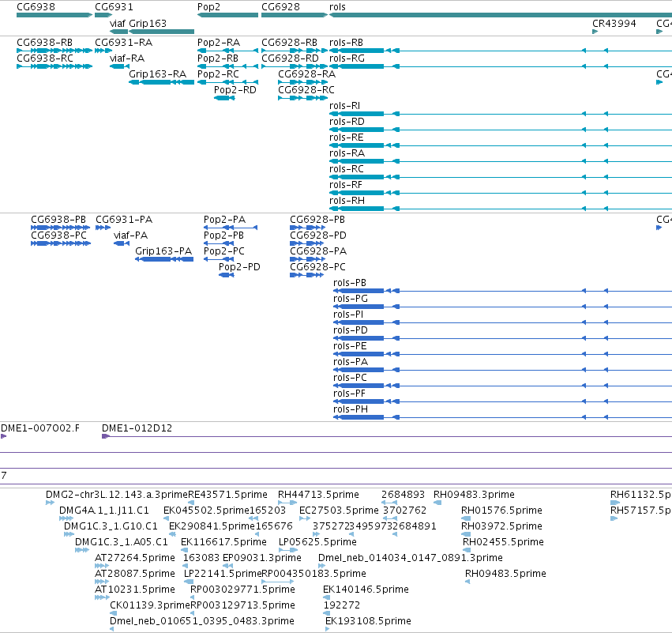Click the CG6928-RB transcript label

click(289, 43)
